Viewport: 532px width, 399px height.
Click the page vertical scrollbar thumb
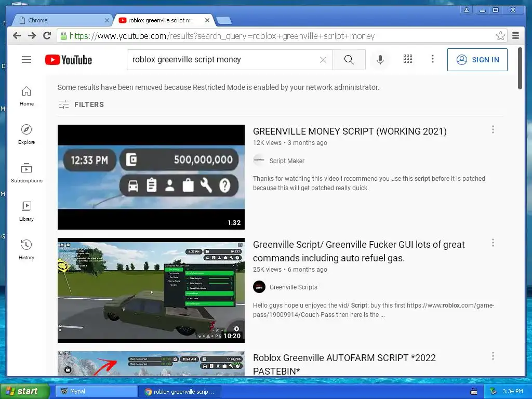tap(520, 68)
